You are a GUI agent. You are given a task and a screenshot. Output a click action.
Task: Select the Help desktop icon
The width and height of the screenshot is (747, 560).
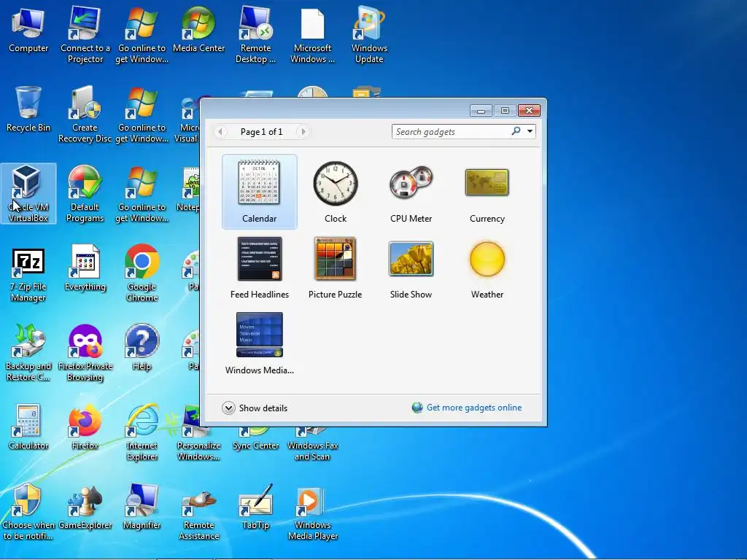point(142,348)
